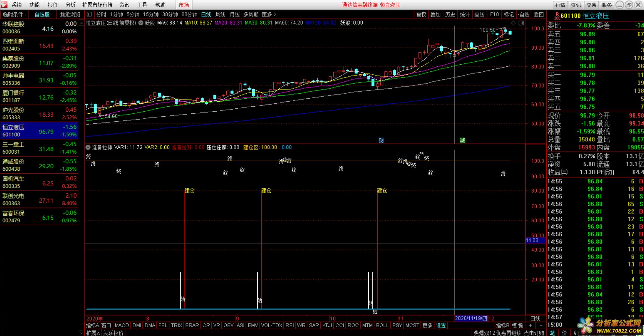This screenshot has width=644, height=336.
Task: Click the 窗口 button in the indicator bar
Action: (x=106, y=325)
